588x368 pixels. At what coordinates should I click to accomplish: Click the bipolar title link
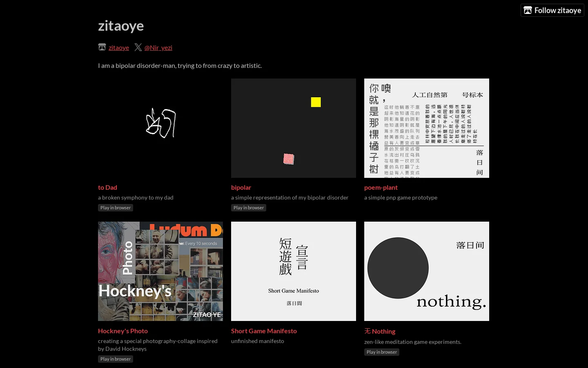tap(241, 187)
